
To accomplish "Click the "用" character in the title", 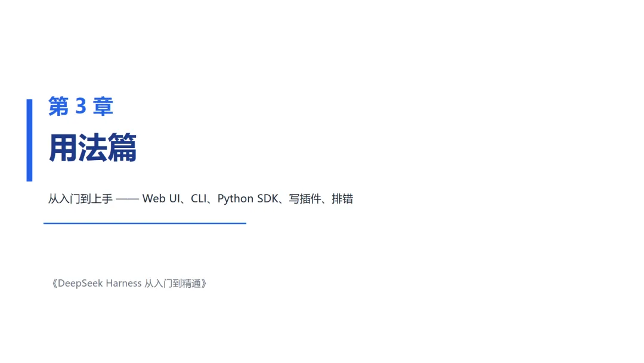I will click(x=63, y=148).
